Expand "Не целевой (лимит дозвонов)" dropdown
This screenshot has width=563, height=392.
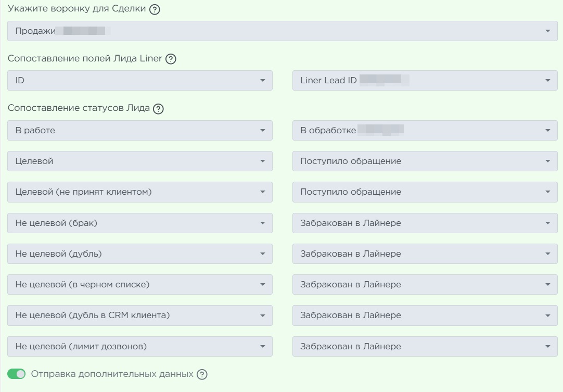tap(140, 346)
